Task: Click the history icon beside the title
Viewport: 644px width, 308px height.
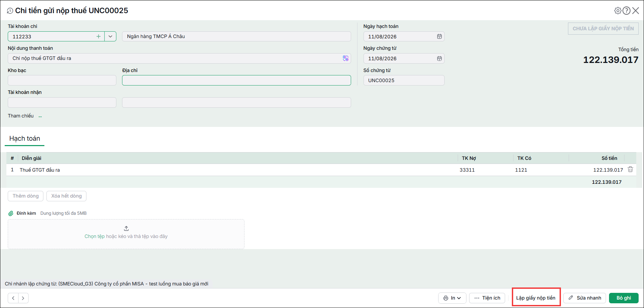Action: pyautogui.click(x=10, y=11)
